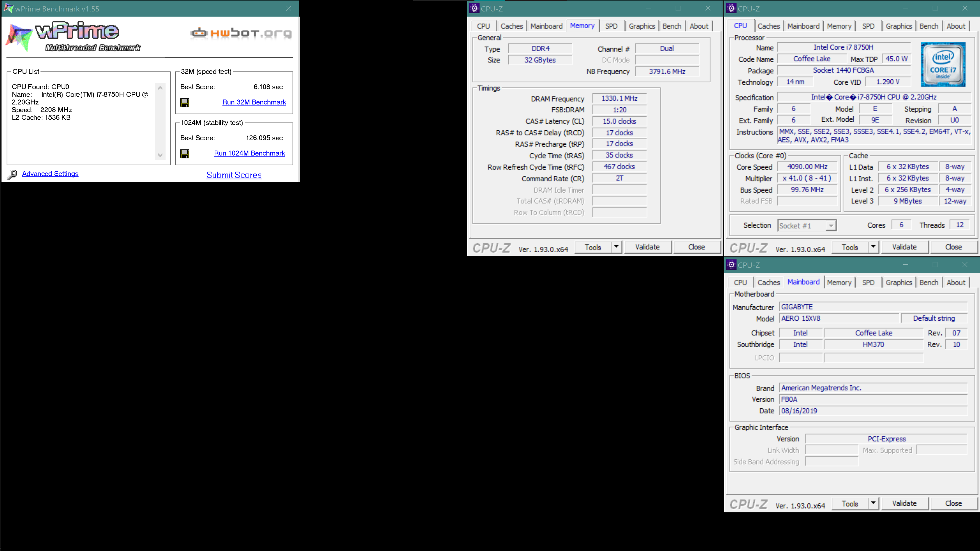Close the wPrime Benchmark window
This screenshot has width=980, height=551.
pos(289,8)
